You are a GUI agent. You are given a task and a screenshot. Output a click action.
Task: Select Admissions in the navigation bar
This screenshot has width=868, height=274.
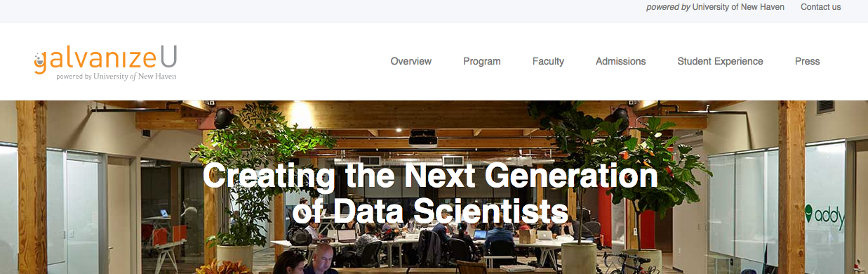[621, 61]
